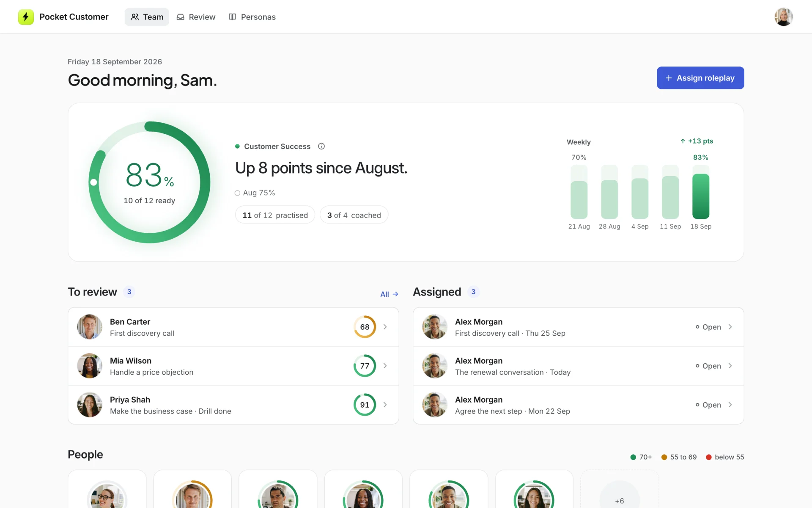Click the 83% readiness ring
The image size is (812, 508).
click(x=149, y=182)
